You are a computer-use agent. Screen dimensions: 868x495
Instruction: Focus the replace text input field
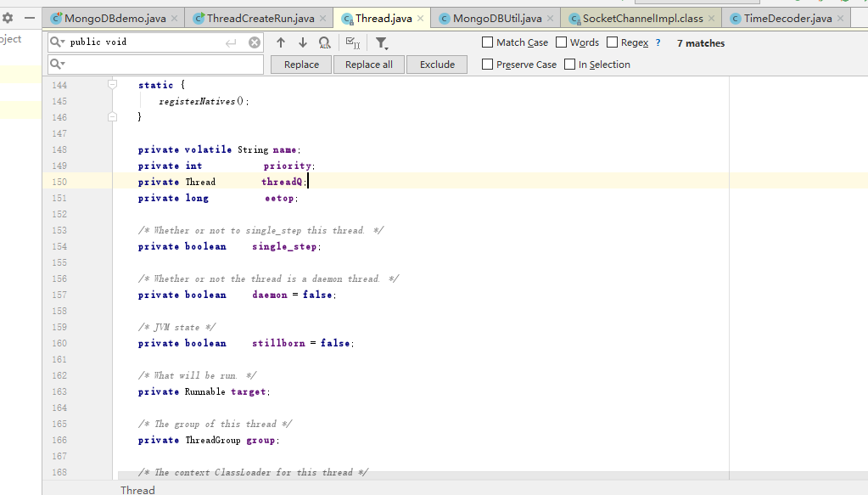click(x=155, y=65)
